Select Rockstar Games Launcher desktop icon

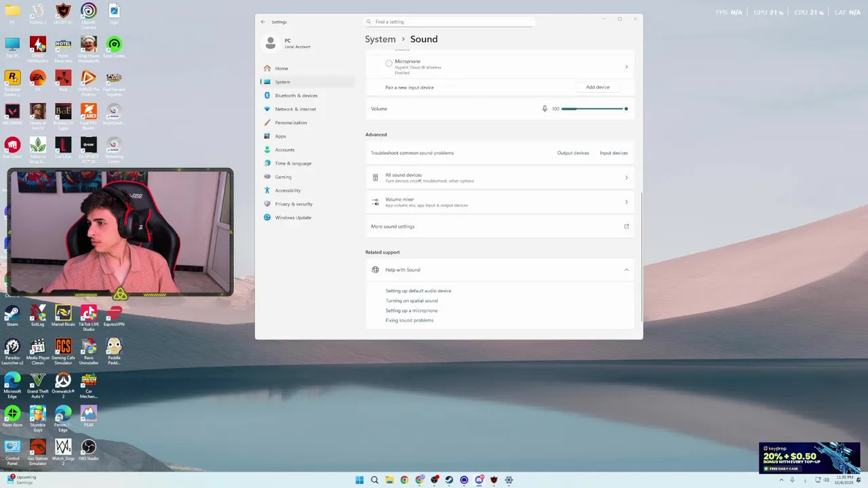point(12,83)
